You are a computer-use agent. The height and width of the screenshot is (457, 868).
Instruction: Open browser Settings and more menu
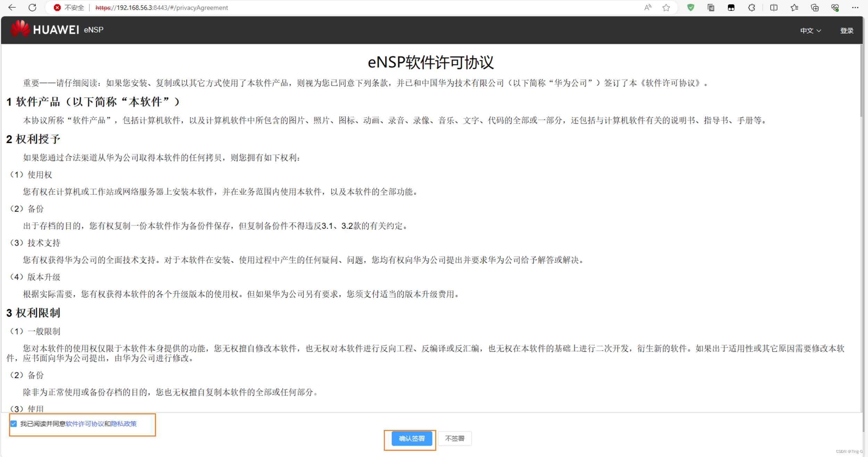coord(855,8)
